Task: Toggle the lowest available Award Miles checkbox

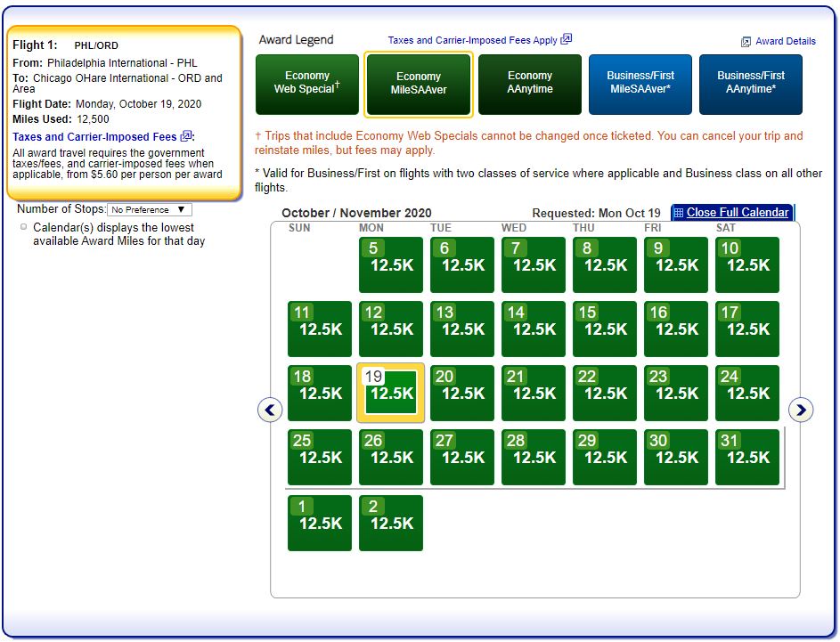Action: pyautogui.click(x=24, y=227)
